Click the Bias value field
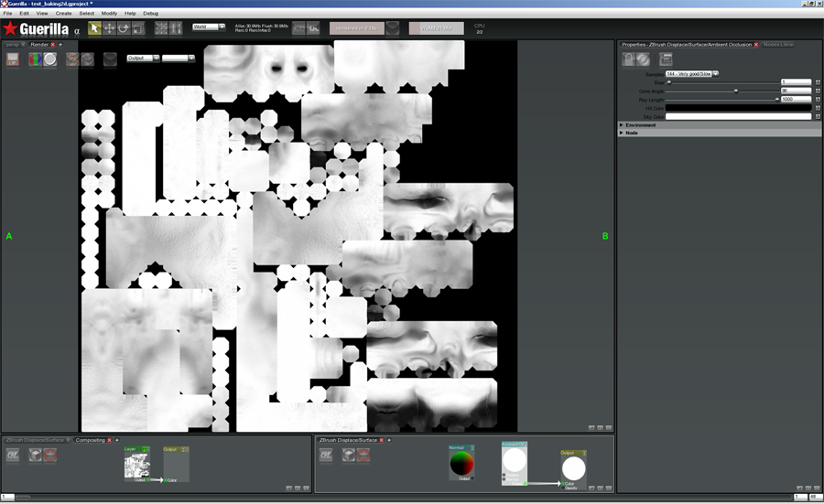Viewport: 824px width, 504px height. point(797,82)
